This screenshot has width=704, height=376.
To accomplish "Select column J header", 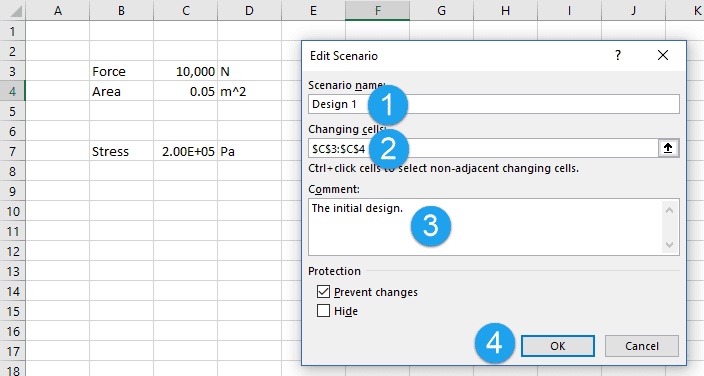I will pyautogui.click(x=633, y=10).
